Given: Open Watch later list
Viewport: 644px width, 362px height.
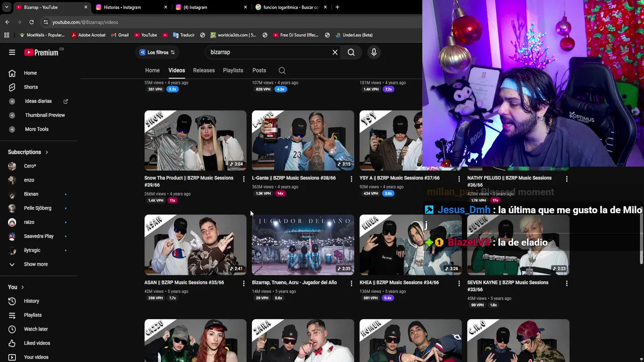Looking at the screenshot, I should (x=36, y=329).
